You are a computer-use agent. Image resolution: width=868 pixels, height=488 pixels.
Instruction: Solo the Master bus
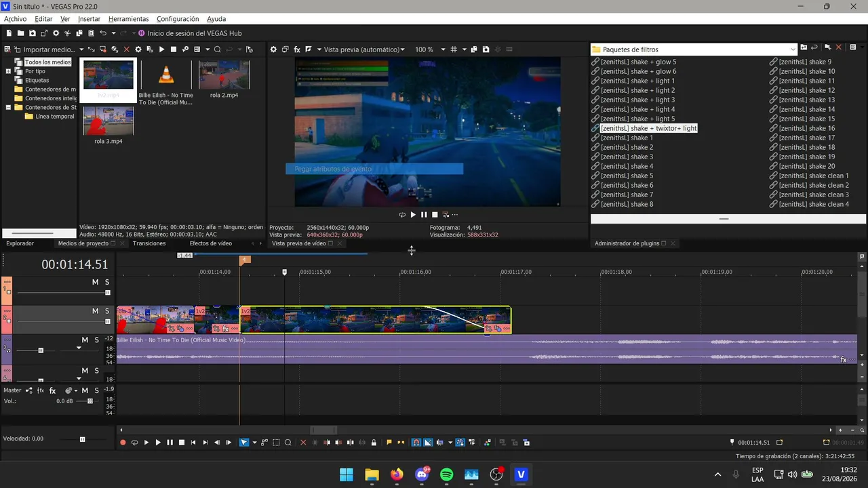pyautogui.click(x=96, y=390)
